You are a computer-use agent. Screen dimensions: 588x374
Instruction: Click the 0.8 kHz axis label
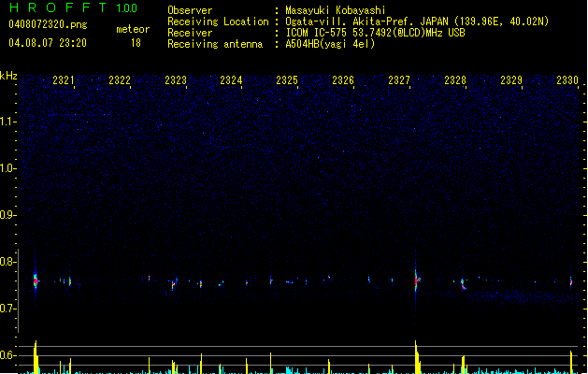click(x=7, y=262)
